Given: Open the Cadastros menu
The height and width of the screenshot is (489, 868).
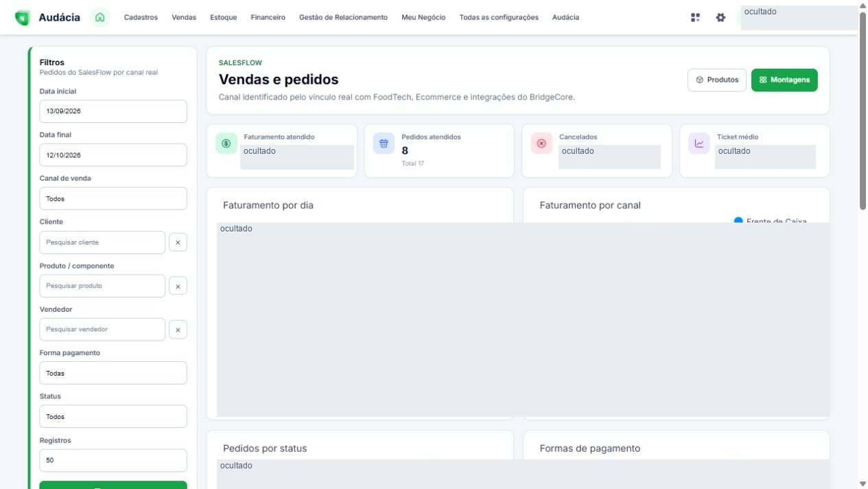Looking at the screenshot, I should point(141,17).
